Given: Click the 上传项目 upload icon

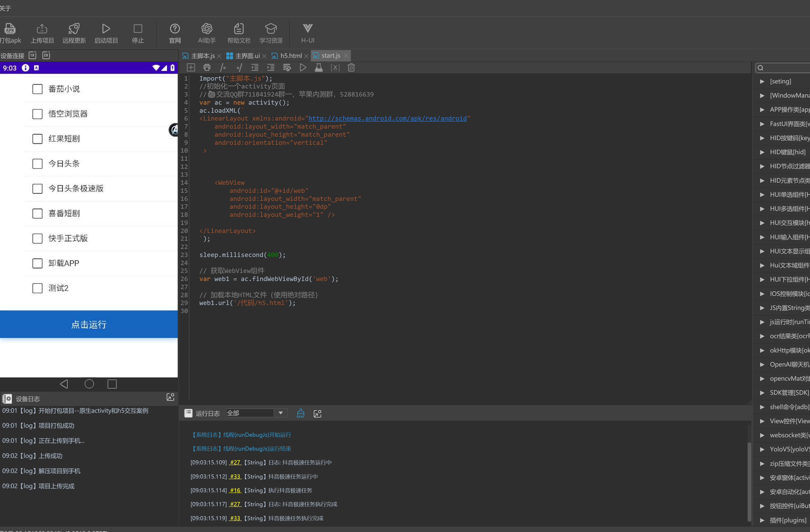Looking at the screenshot, I should (x=42, y=29).
